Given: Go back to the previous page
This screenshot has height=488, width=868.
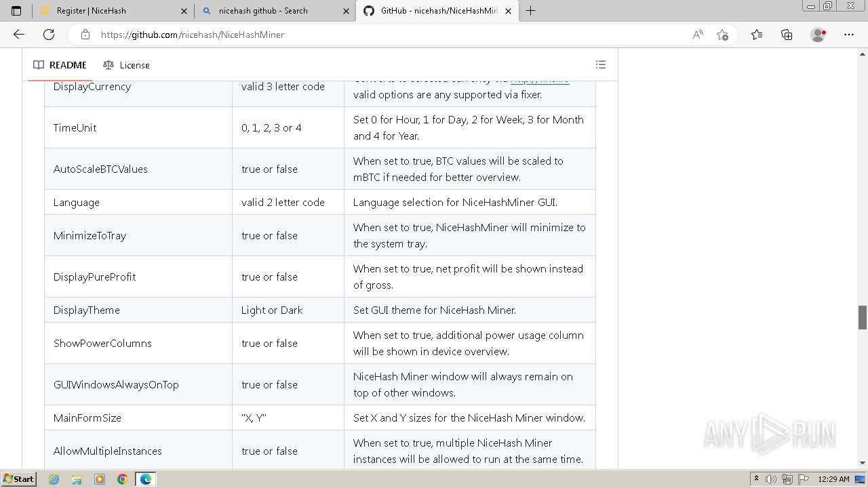Looking at the screenshot, I should click(x=18, y=35).
